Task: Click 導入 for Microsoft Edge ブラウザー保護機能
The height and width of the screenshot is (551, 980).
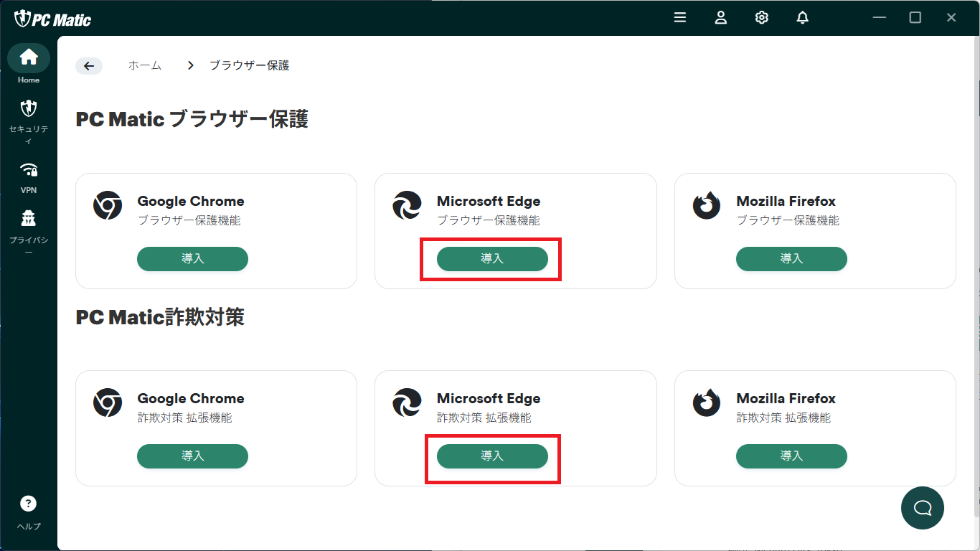Action: (492, 259)
